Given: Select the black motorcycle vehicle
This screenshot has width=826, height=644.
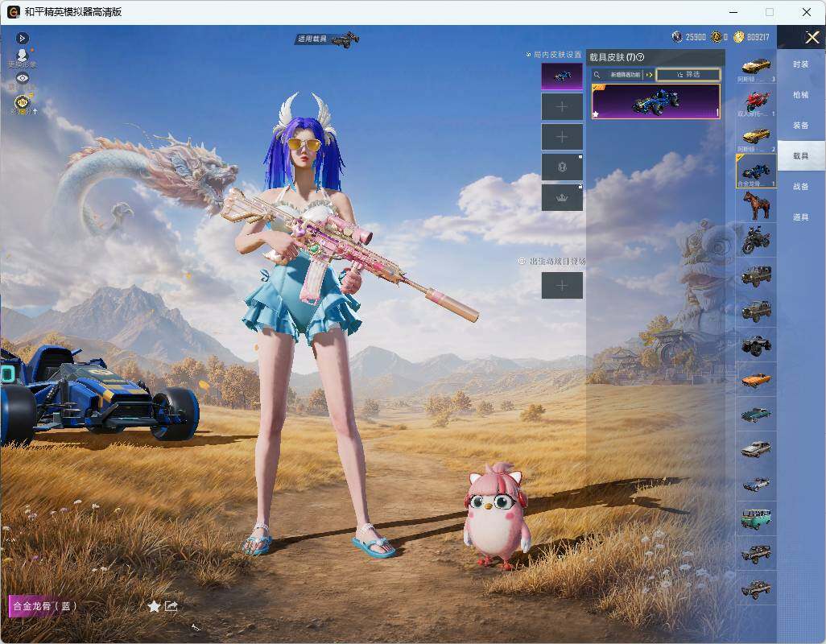Looking at the screenshot, I should pyautogui.click(x=756, y=240).
